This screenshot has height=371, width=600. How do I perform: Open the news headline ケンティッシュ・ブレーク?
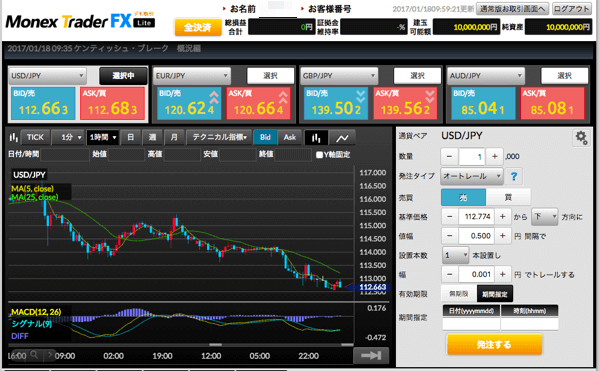pyautogui.click(x=104, y=49)
